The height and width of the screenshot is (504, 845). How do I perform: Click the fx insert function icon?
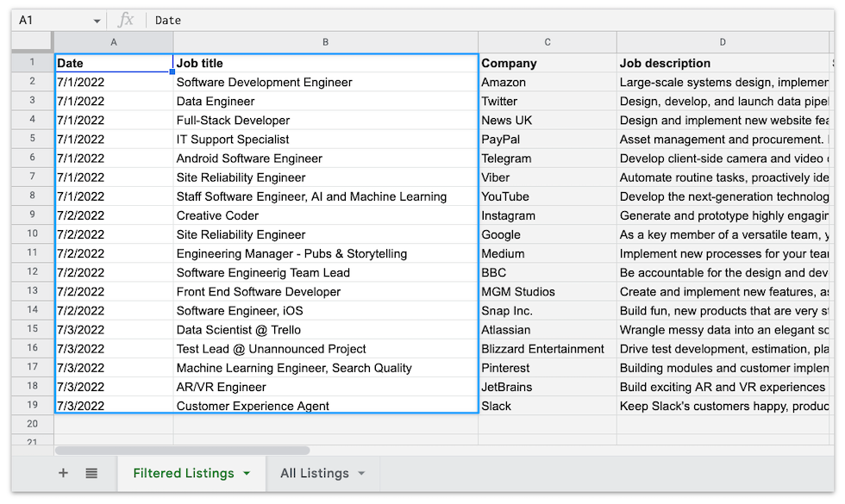[126, 20]
